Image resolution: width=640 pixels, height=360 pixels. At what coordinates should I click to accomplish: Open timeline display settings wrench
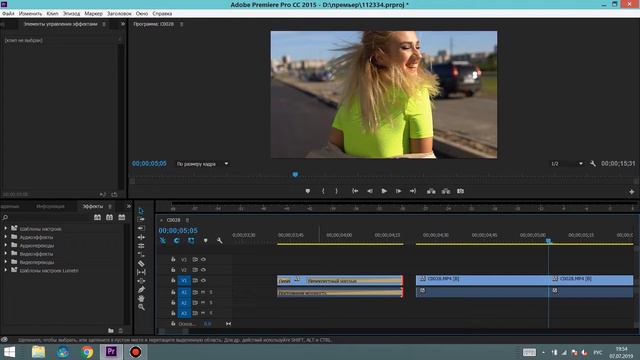click(x=220, y=241)
